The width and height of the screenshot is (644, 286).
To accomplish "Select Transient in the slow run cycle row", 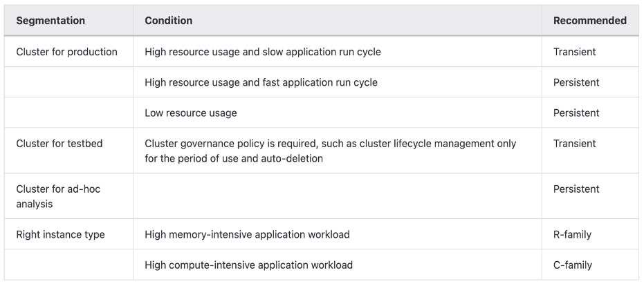I will [574, 52].
